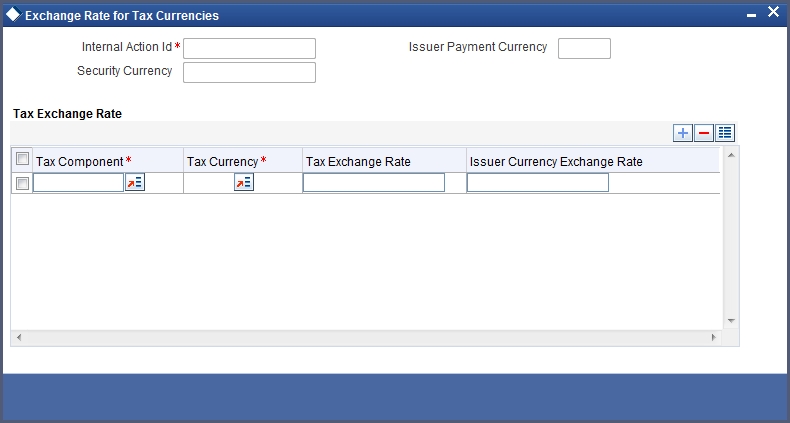The height and width of the screenshot is (423, 790).
Task: Check the select-all header checkbox
Action: (x=22, y=159)
